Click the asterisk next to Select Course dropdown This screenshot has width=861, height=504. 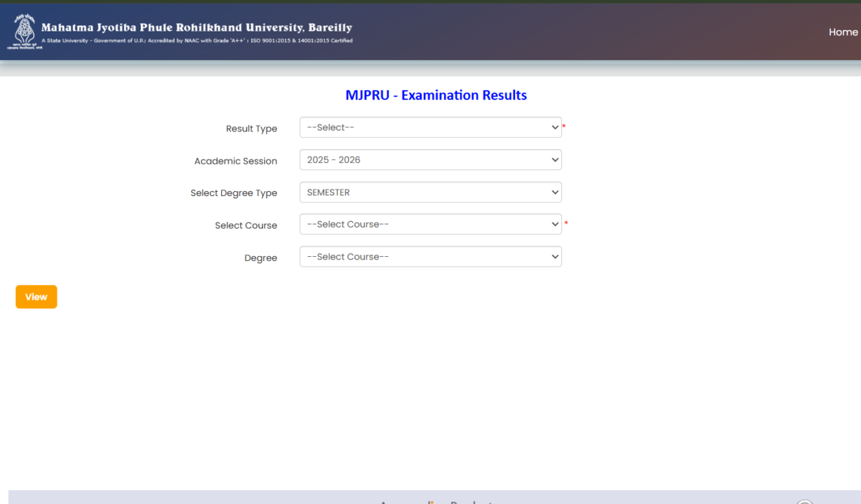click(x=565, y=221)
